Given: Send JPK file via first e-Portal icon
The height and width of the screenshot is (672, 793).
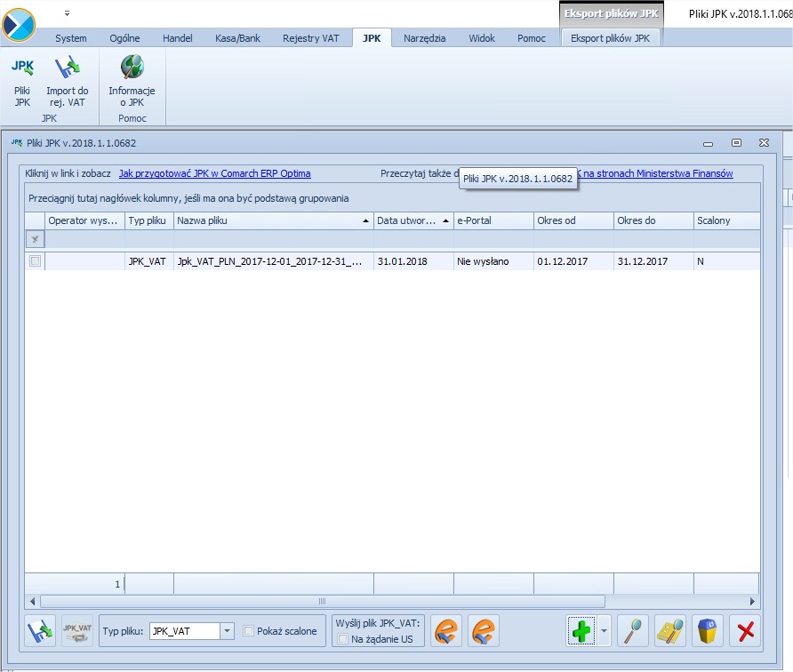Looking at the screenshot, I should pyautogui.click(x=446, y=631).
